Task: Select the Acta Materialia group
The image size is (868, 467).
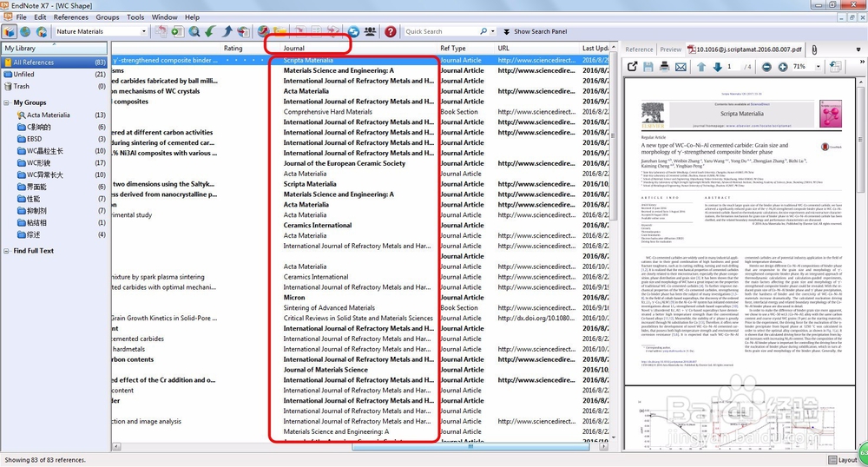Action: click(61, 115)
